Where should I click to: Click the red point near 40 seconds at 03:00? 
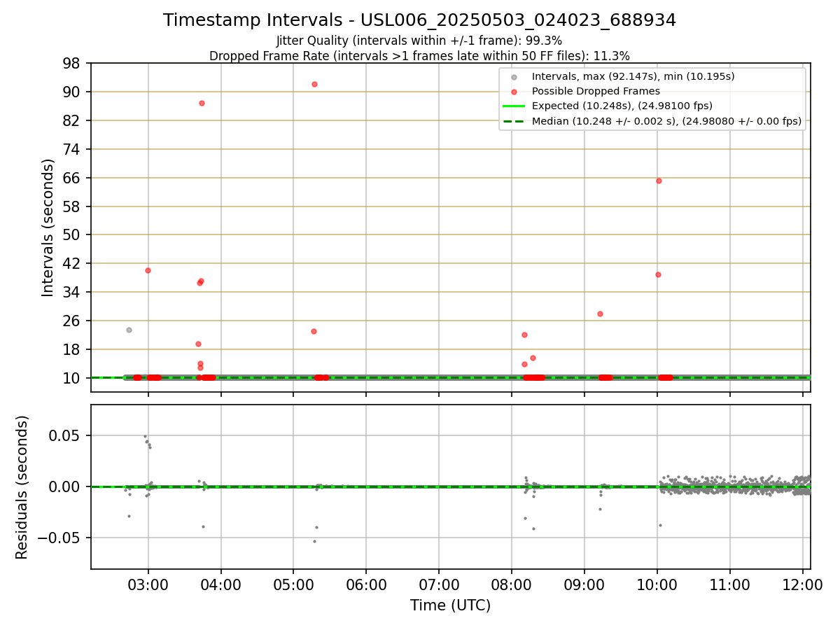[x=148, y=270]
